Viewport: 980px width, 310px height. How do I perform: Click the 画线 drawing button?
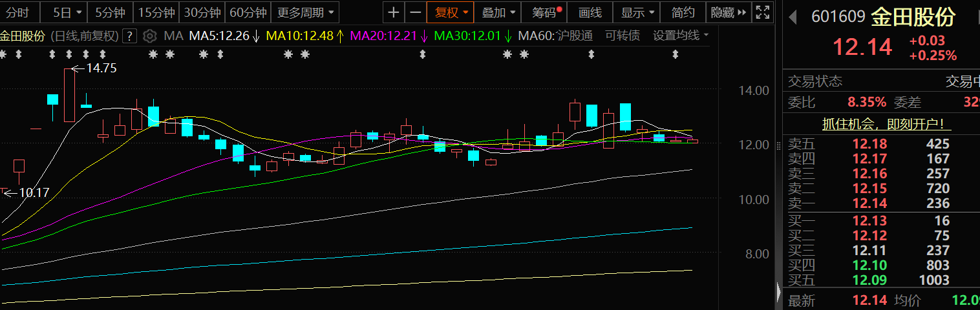[590, 12]
